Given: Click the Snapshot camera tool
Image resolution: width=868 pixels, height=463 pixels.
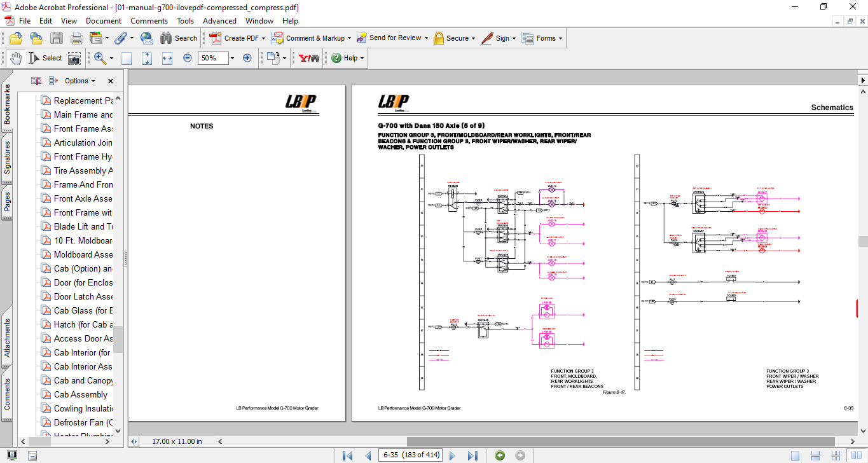Looking at the screenshot, I should [x=74, y=58].
